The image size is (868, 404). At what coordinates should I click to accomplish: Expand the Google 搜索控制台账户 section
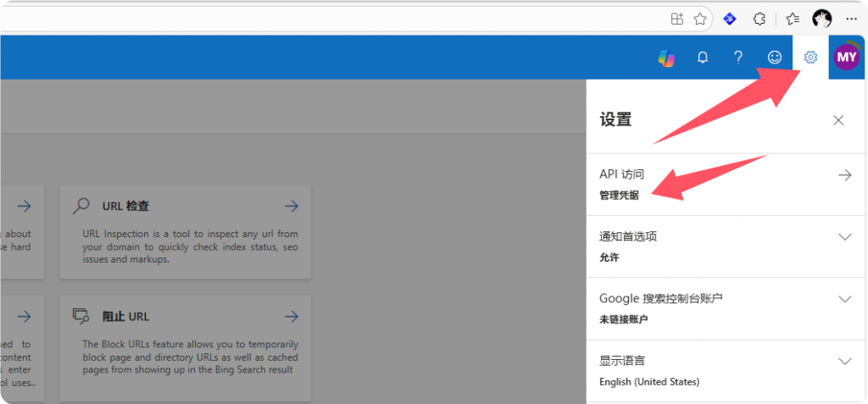pos(844,299)
